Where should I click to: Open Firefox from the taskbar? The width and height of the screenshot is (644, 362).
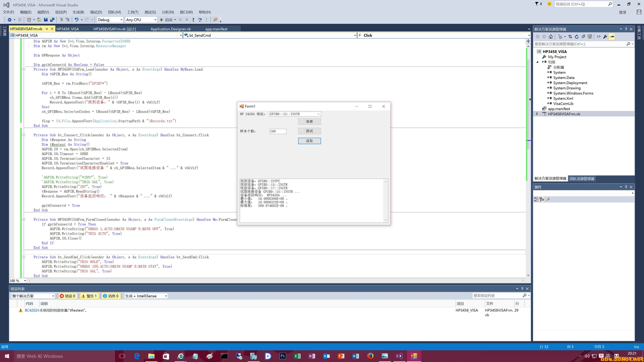pyautogui.click(x=370, y=356)
